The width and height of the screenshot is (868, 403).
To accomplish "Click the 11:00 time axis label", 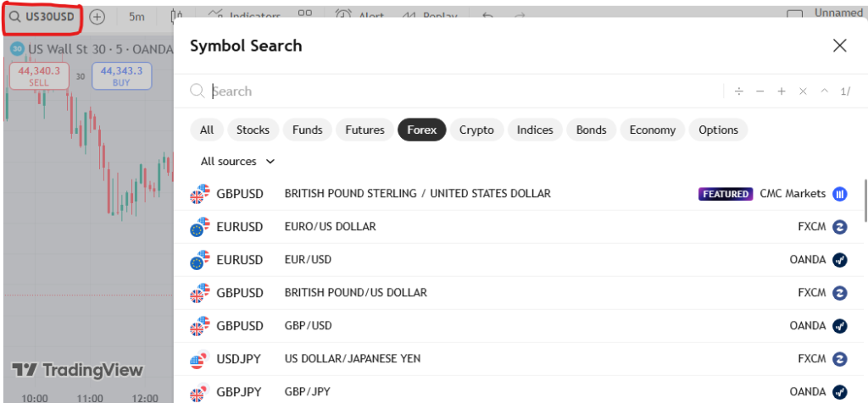I will pos(90,398).
